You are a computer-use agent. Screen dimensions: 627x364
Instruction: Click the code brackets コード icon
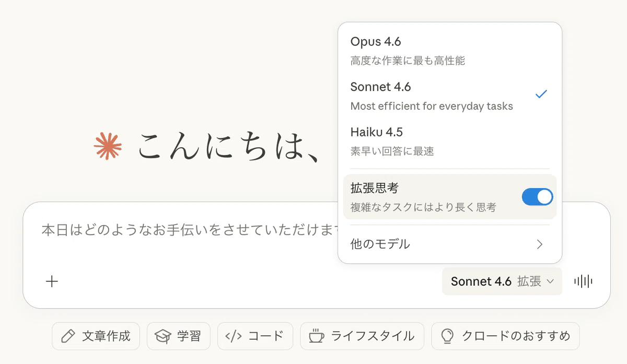tap(233, 336)
